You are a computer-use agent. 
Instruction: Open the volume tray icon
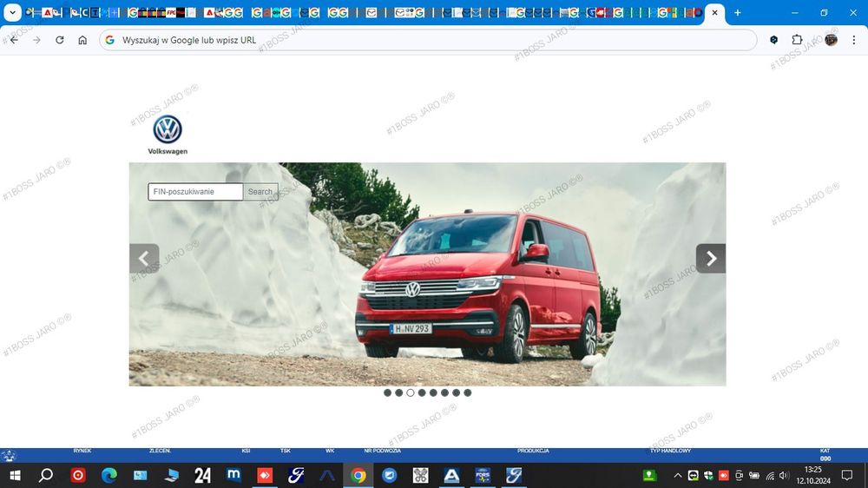[783, 475]
